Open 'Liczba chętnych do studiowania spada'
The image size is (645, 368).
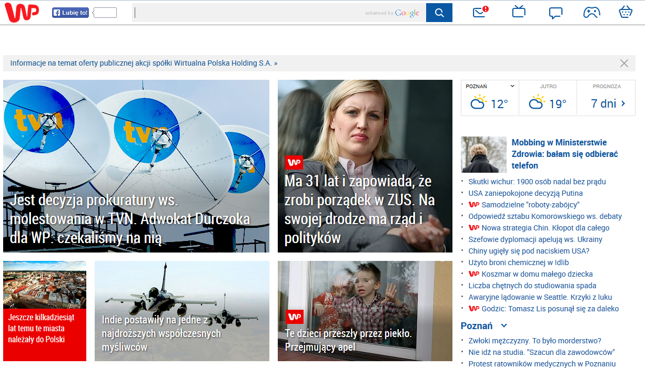tap(532, 285)
